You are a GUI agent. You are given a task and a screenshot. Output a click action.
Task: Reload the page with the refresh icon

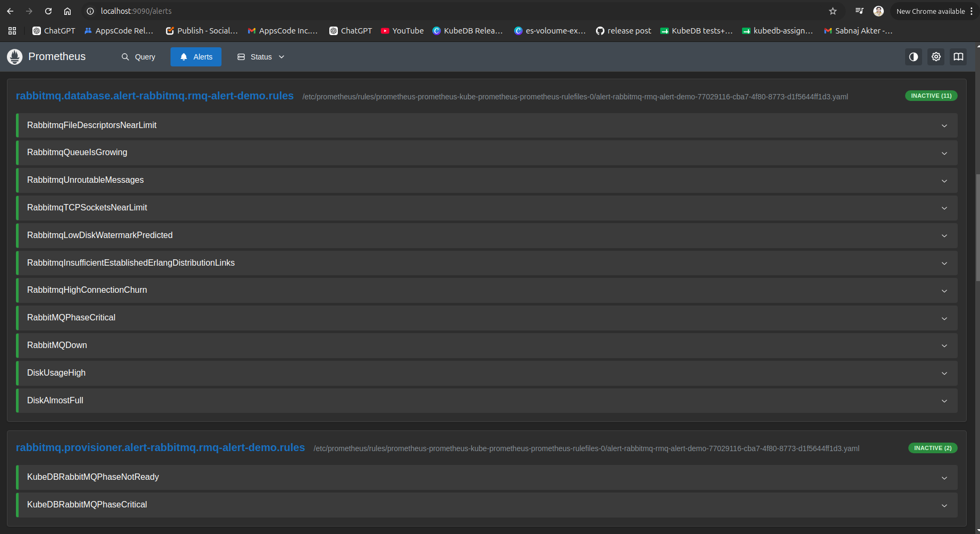(48, 11)
